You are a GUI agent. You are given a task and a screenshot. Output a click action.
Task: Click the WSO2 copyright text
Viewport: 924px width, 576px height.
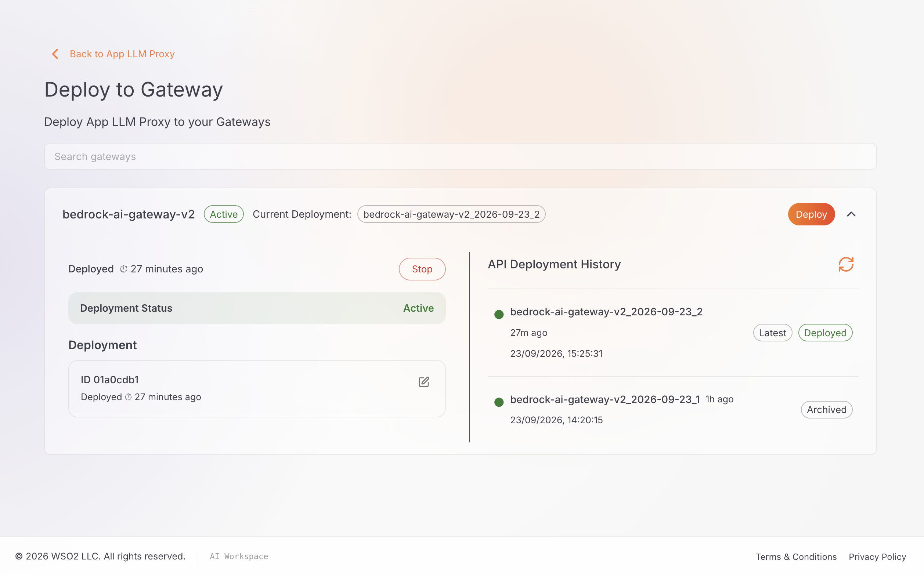pyautogui.click(x=100, y=556)
